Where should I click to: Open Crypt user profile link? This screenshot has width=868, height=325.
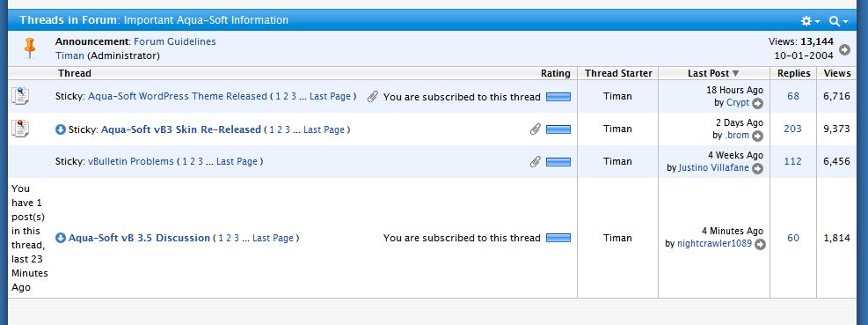[737, 102]
